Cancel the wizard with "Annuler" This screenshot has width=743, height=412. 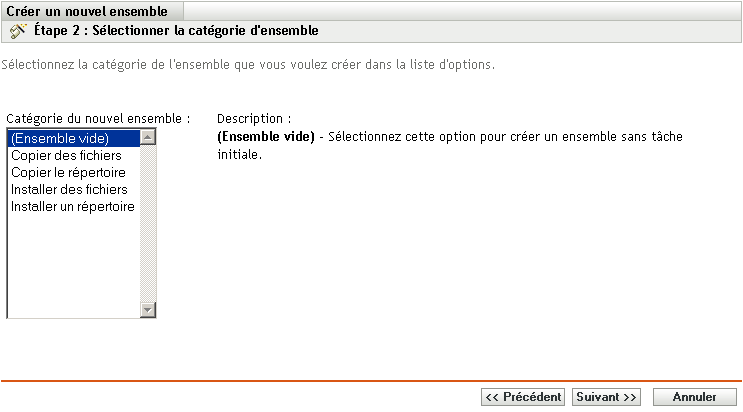[694, 397]
